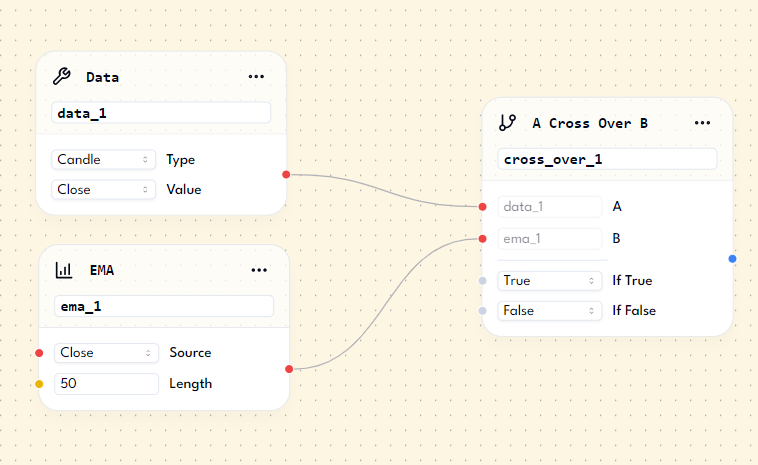Click the ema_1 name field
The height and width of the screenshot is (465, 758).
tap(164, 306)
